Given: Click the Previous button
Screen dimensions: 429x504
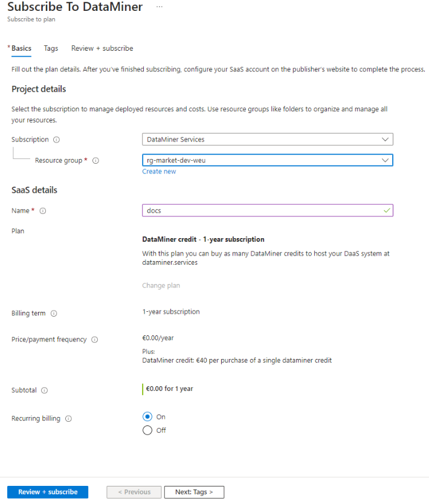Looking at the screenshot, I should [134, 492].
